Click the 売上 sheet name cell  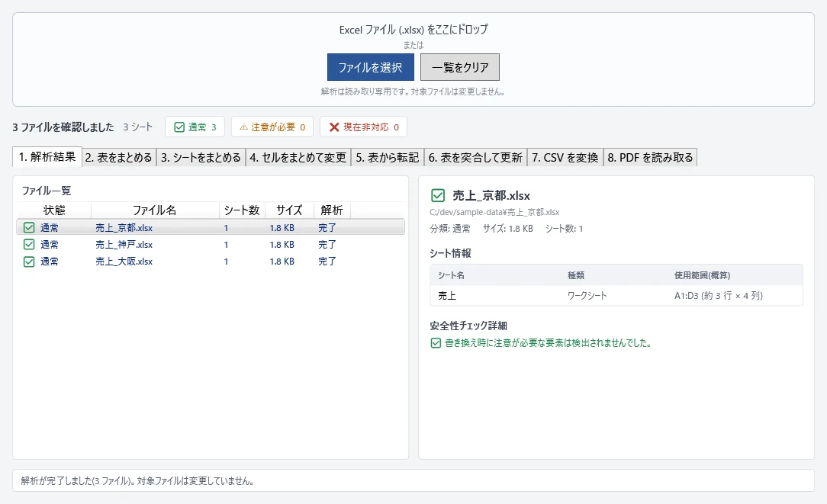pos(447,296)
